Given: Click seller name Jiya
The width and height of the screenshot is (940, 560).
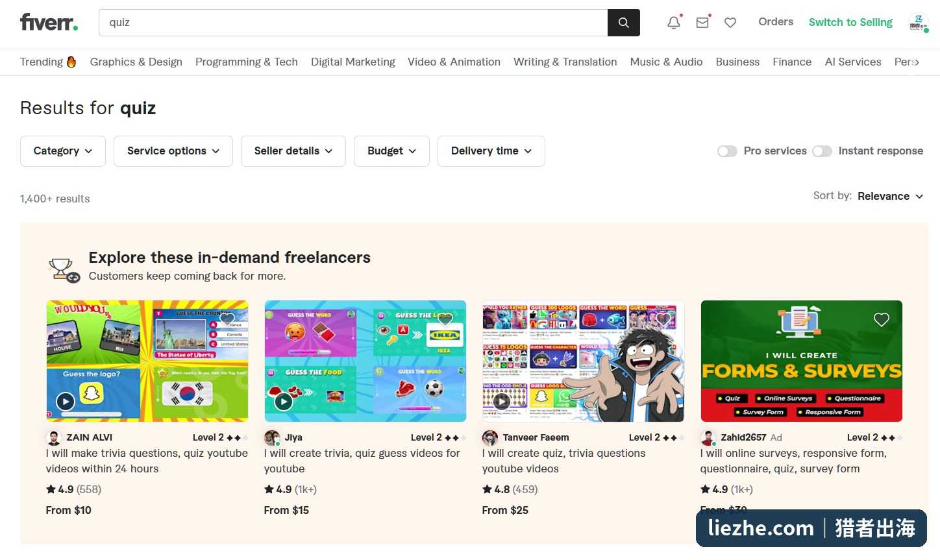Looking at the screenshot, I should point(293,437).
